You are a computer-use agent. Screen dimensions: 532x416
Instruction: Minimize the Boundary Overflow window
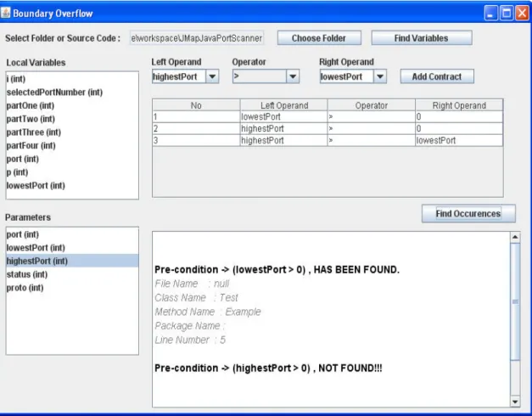(490, 14)
